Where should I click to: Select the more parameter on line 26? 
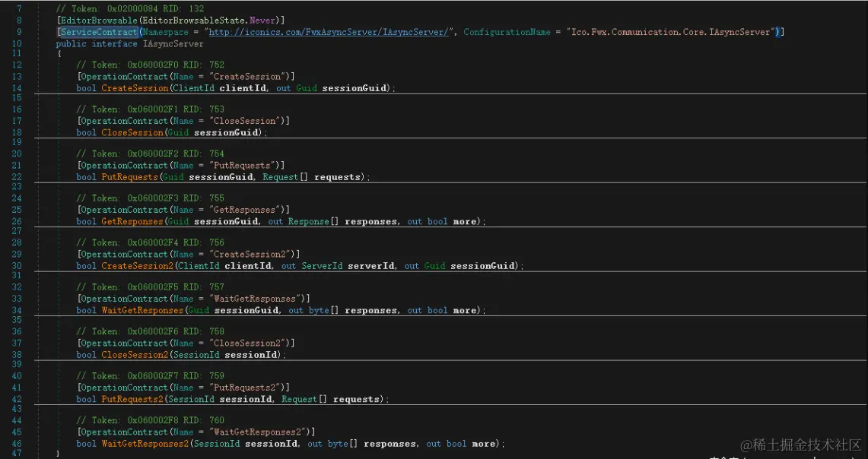point(465,221)
